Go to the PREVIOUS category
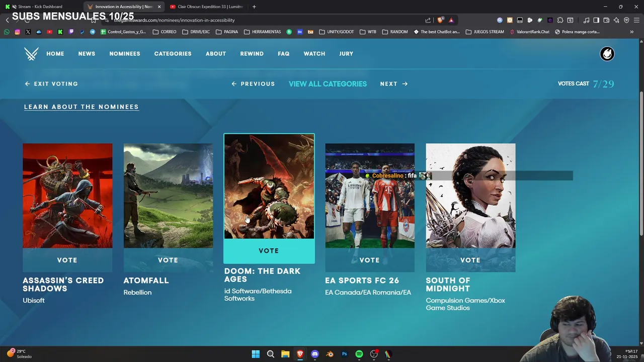Viewport: 644px width, 362px height. tap(253, 84)
